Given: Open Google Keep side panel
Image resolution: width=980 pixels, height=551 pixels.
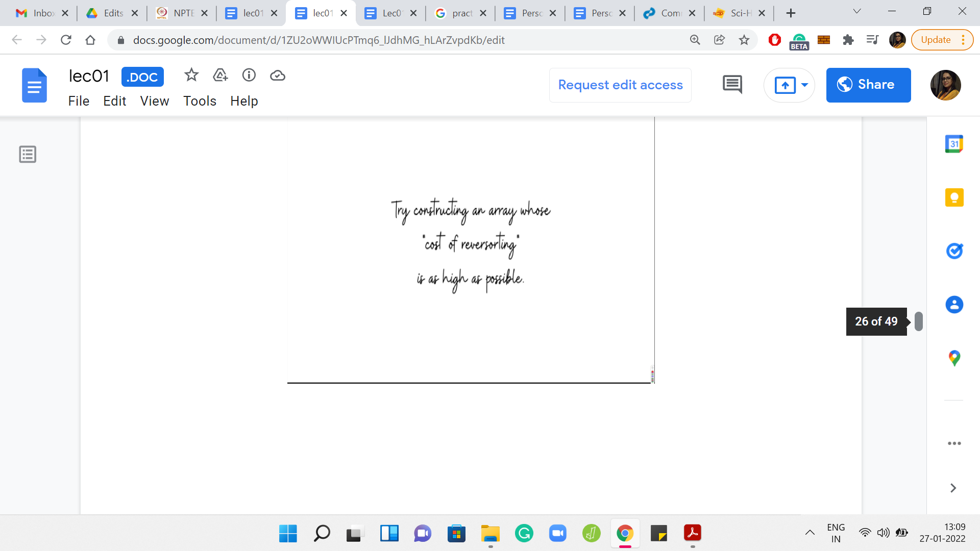Looking at the screenshot, I should pyautogui.click(x=954, y=197).
